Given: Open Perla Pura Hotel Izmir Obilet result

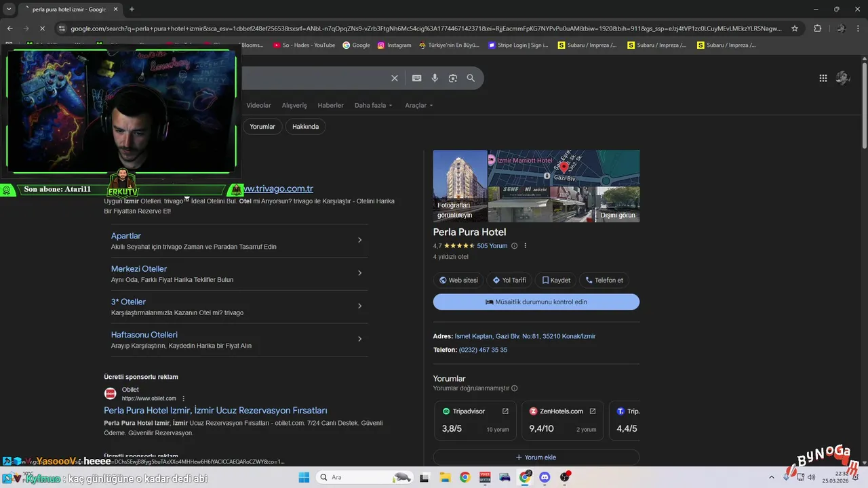Looking at the screenshot, I should pos(216,411).
